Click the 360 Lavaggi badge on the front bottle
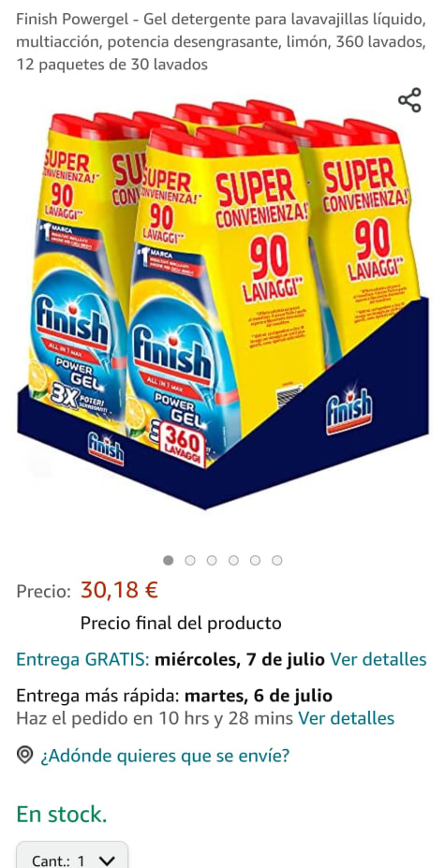 [183, 441]
